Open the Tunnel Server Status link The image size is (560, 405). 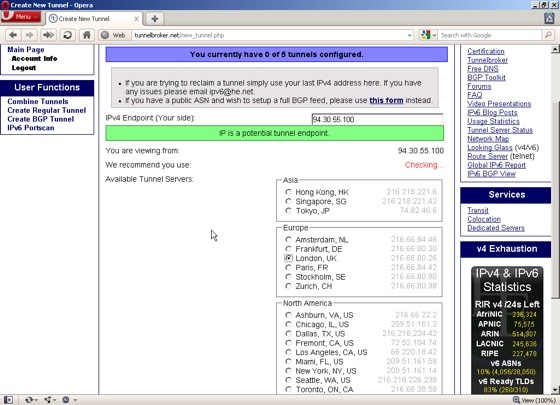click(x=500, y=130)
